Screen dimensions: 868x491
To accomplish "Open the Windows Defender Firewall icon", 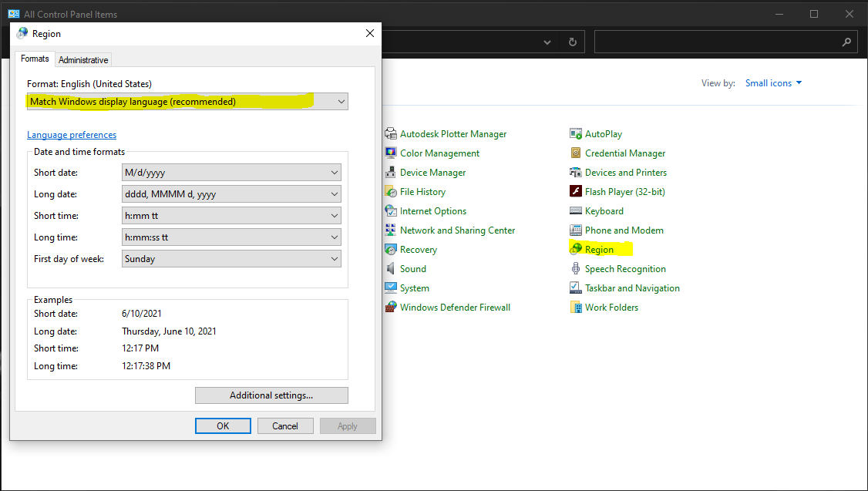I will 391,308.
